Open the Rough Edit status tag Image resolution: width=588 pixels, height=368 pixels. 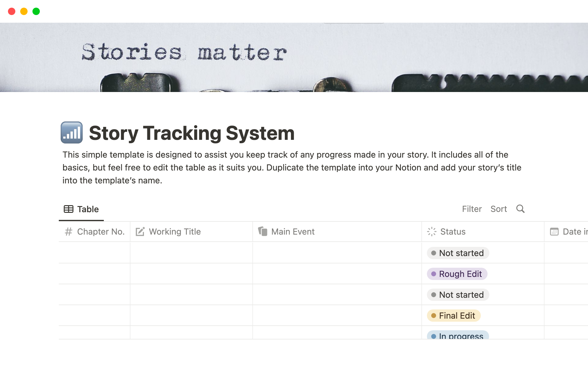pos(457,274)
